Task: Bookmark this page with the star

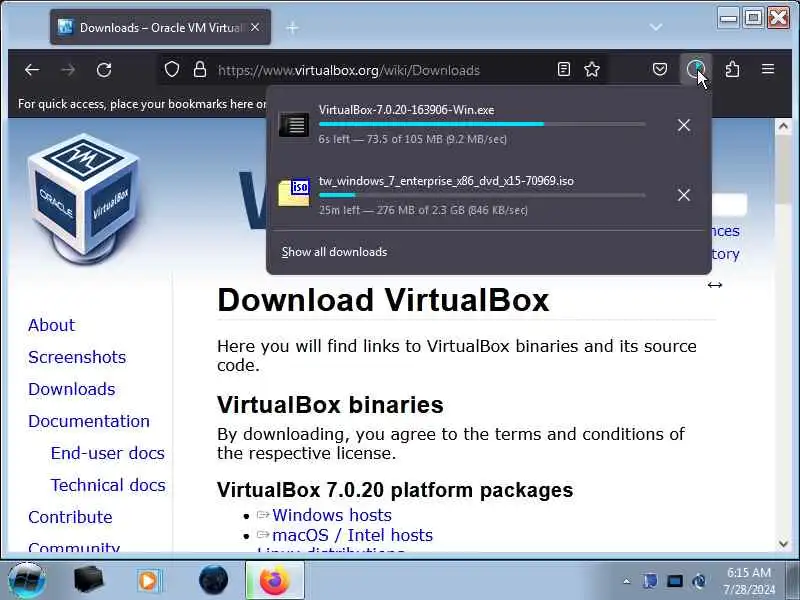Action: (592, 69)
